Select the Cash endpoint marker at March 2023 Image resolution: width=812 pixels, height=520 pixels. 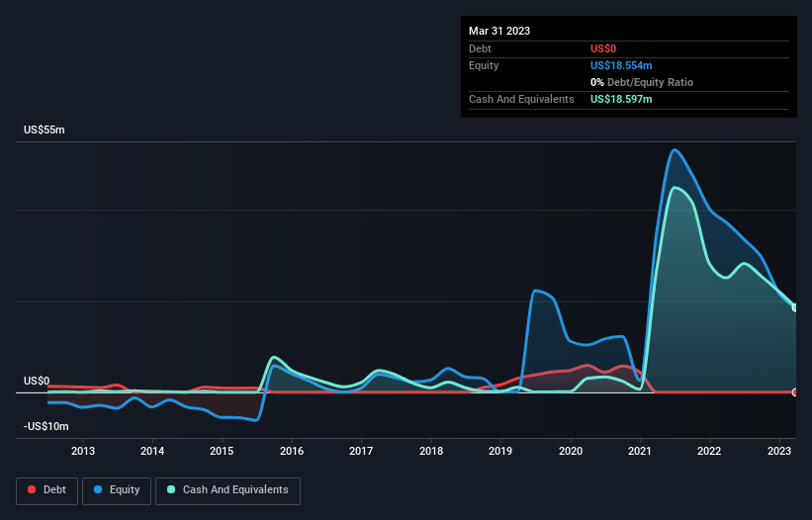[795, 307]
